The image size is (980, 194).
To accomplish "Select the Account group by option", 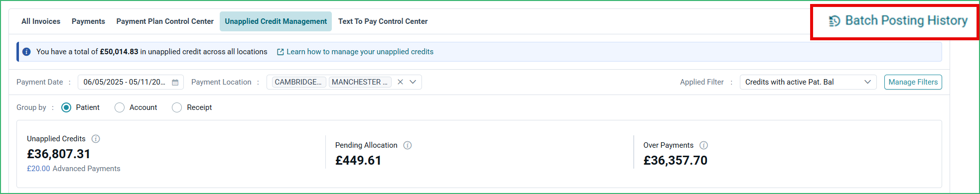I will tap(120, 107).
